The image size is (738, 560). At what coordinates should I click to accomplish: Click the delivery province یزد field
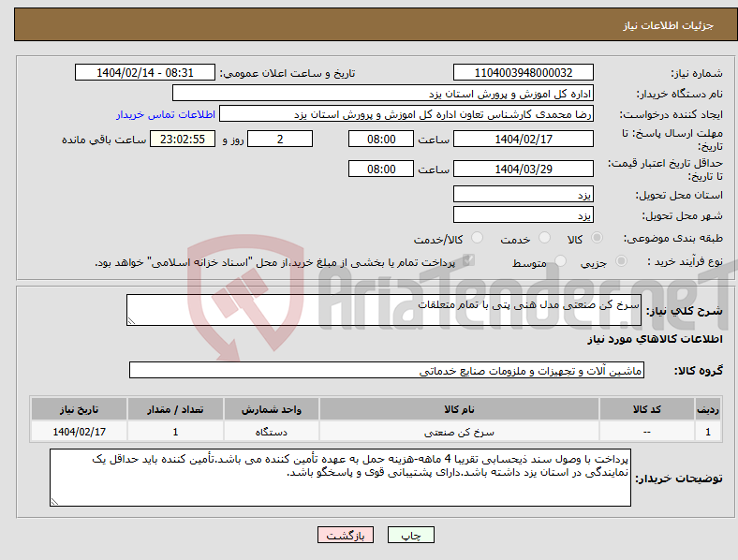point(524,194)
